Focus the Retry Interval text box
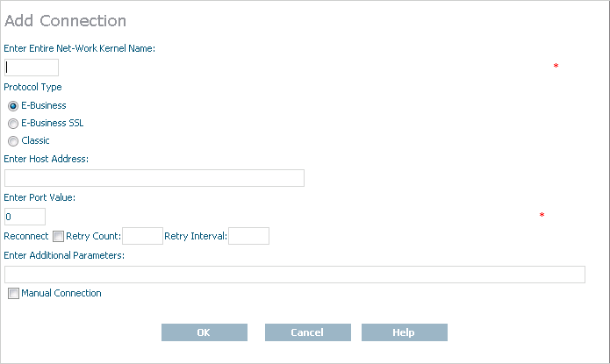This screenshot has height=364, width=610. (x=248, y=236)
